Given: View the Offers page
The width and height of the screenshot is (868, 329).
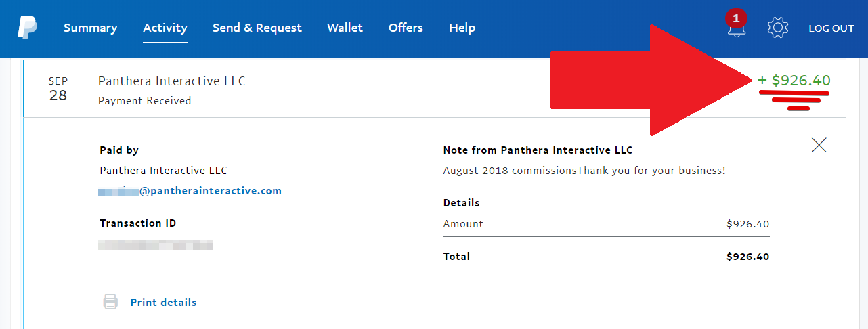Looking at the screenshot, I should point(406,28).
